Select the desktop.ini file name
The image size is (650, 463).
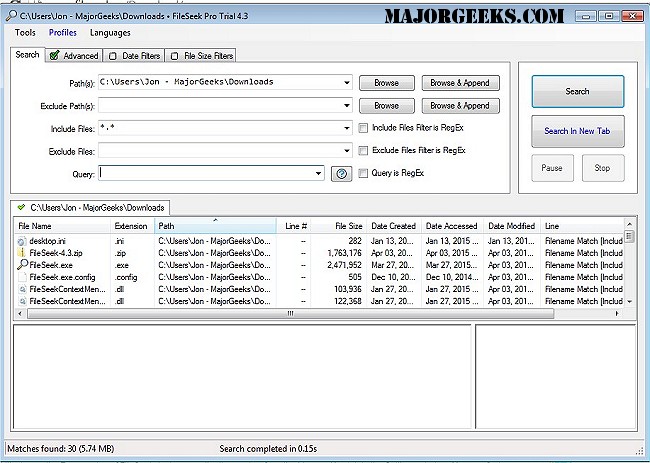tap(47, 241)
